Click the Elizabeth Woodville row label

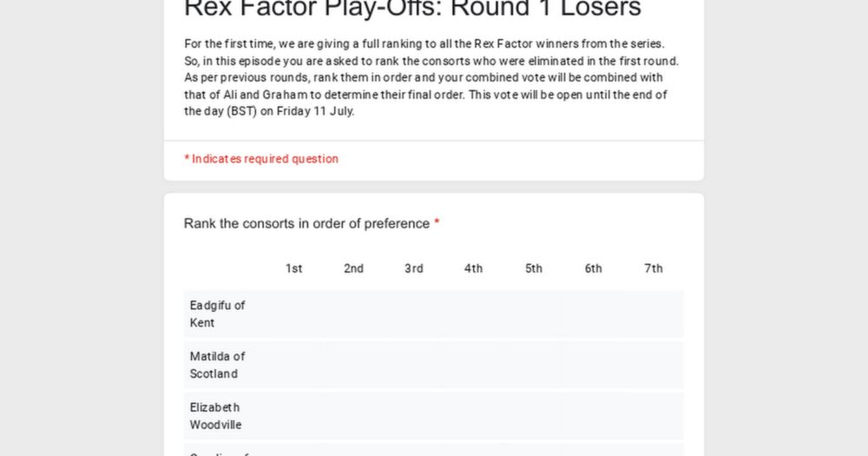pos(215,416)
